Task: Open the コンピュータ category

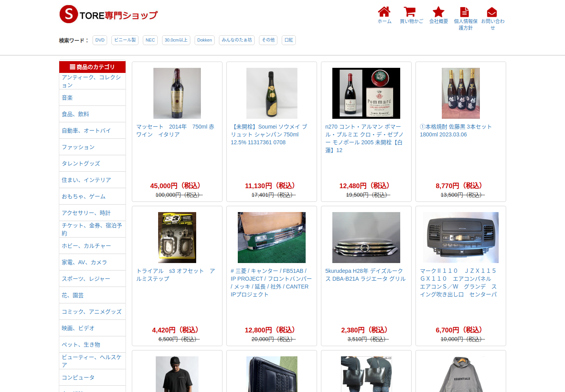Action: (92, 377)
